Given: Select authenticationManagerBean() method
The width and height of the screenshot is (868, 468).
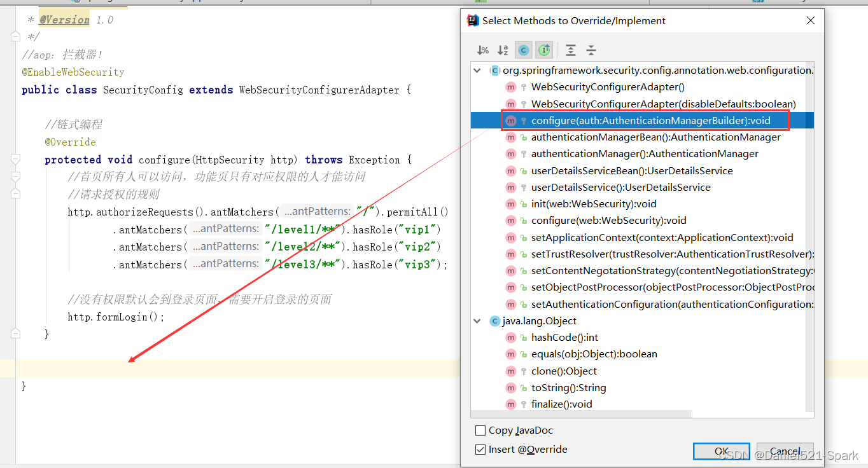Looking at the screenshot, I should click(642, 137).
